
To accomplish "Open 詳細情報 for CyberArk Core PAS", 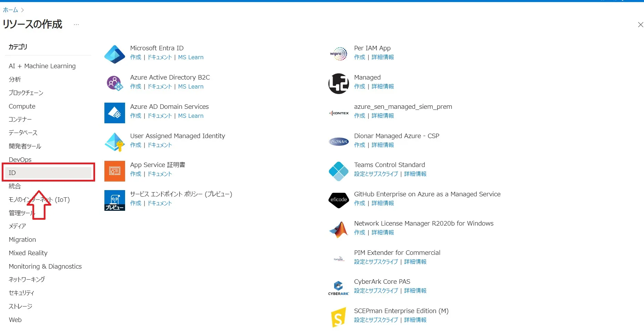I will point(415,291).
